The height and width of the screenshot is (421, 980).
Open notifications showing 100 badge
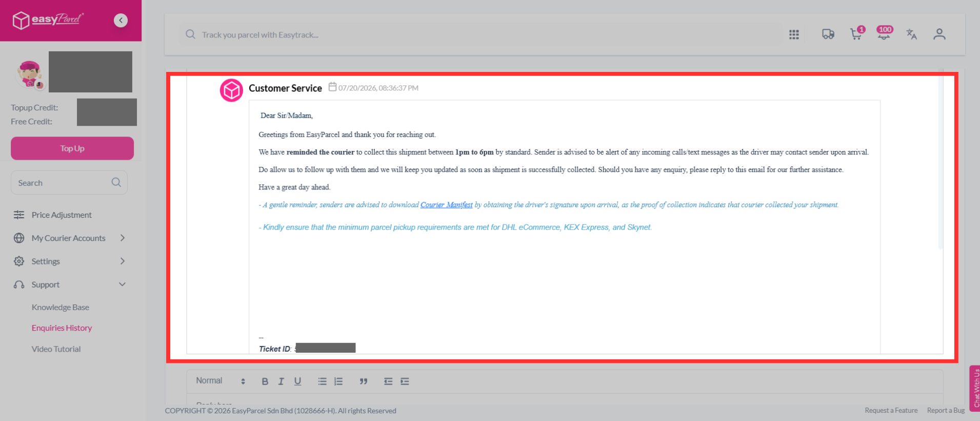click(x=884, y=33)
